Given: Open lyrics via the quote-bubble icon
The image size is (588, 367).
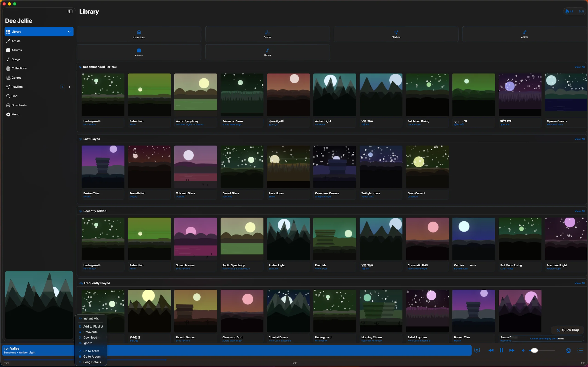Looking at the screenshot, I should point(477,350).
